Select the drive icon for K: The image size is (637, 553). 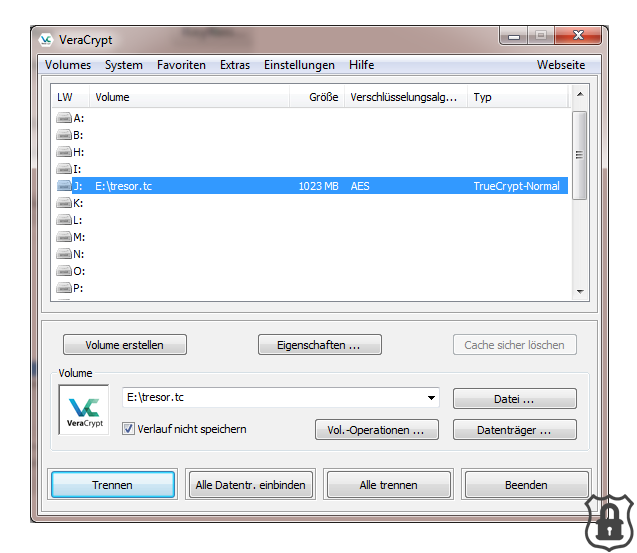coord(64,203)
